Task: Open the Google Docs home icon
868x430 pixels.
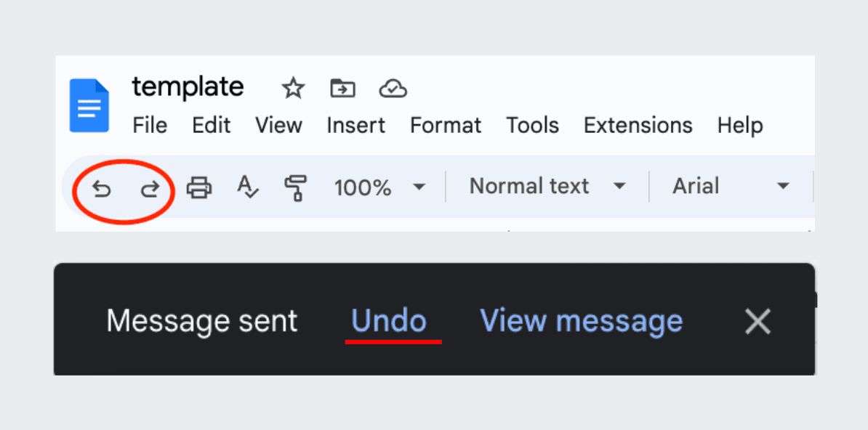Action: coord(89,106)
